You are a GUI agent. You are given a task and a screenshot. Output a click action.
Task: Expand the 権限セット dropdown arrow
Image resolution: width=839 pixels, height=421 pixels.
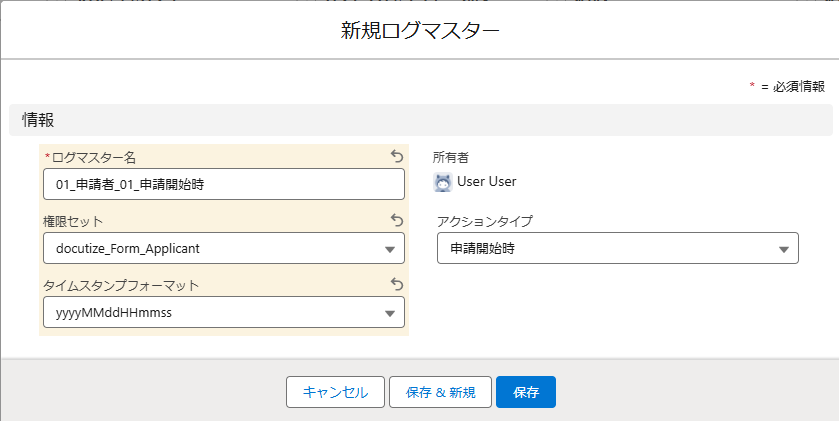click(390, 249)
